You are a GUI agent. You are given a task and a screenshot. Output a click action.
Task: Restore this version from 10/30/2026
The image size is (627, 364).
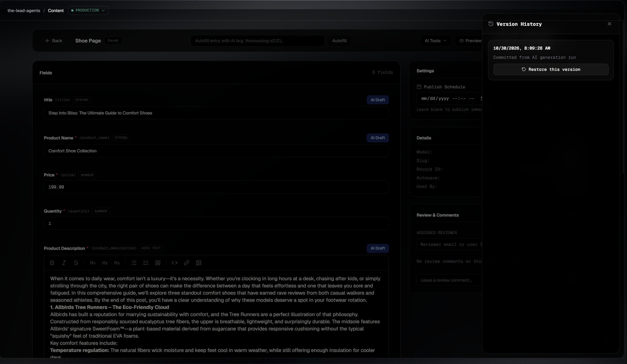click(551, 69)
